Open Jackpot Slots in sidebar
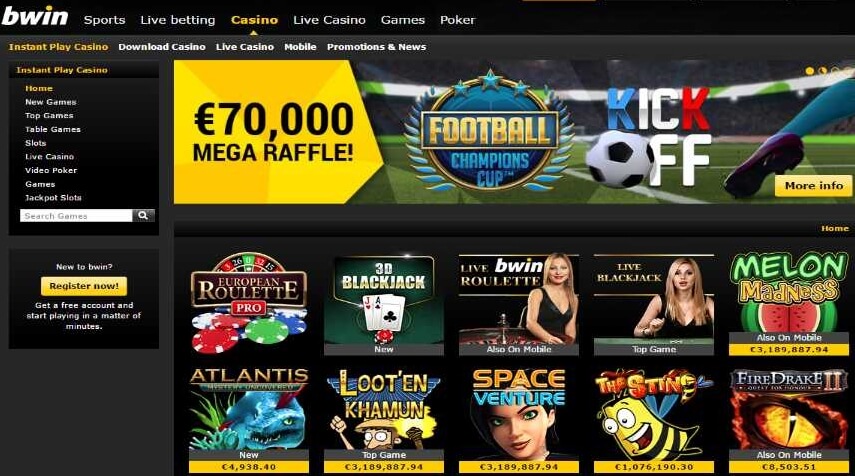 coord(53,198)
